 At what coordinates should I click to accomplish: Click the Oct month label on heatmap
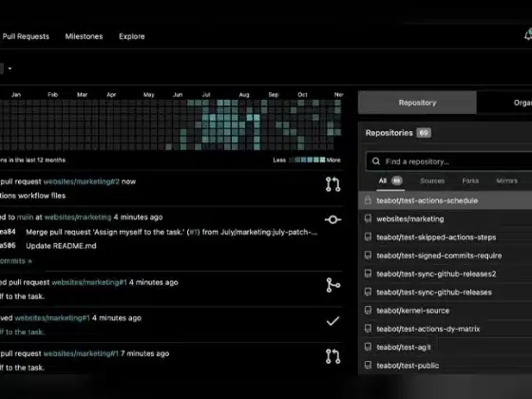(x=302, y=95)
